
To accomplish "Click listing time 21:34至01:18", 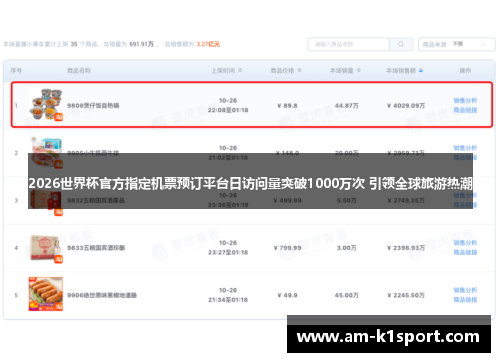I will pos(228,300).
